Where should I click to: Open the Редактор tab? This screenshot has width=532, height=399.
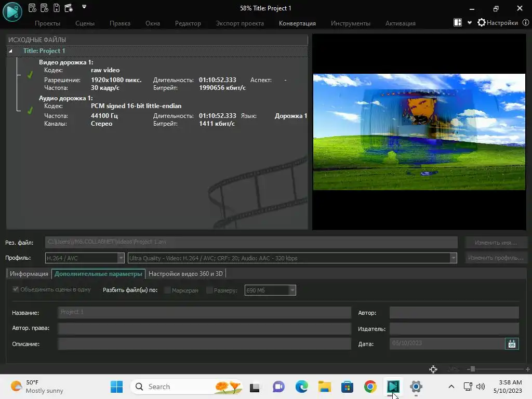(x=188, y=23)
